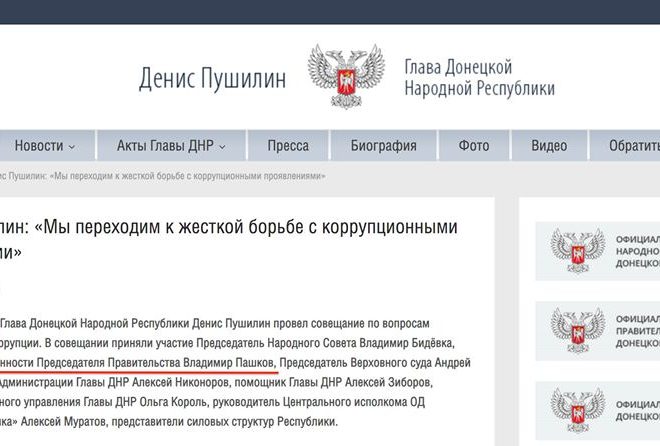
Task: Expand the Новости dropdown chevron
Action: click(x=72, y=147)
